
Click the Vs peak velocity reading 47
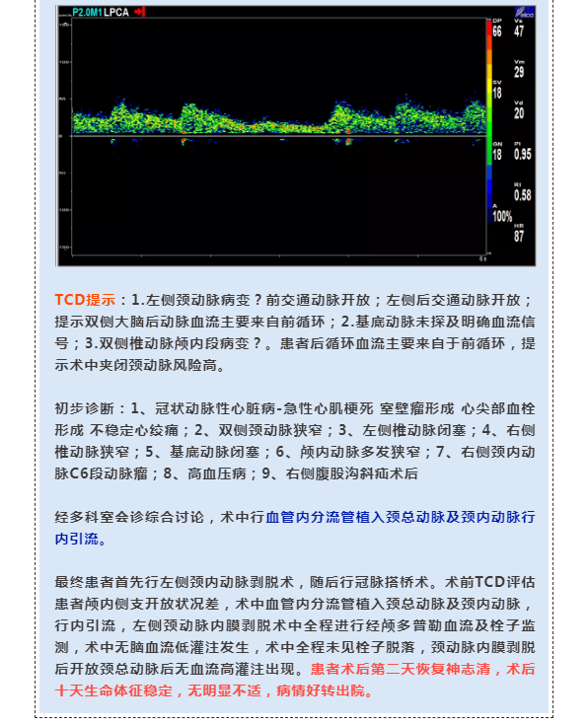pyautogui.click(x=519, y=32)
